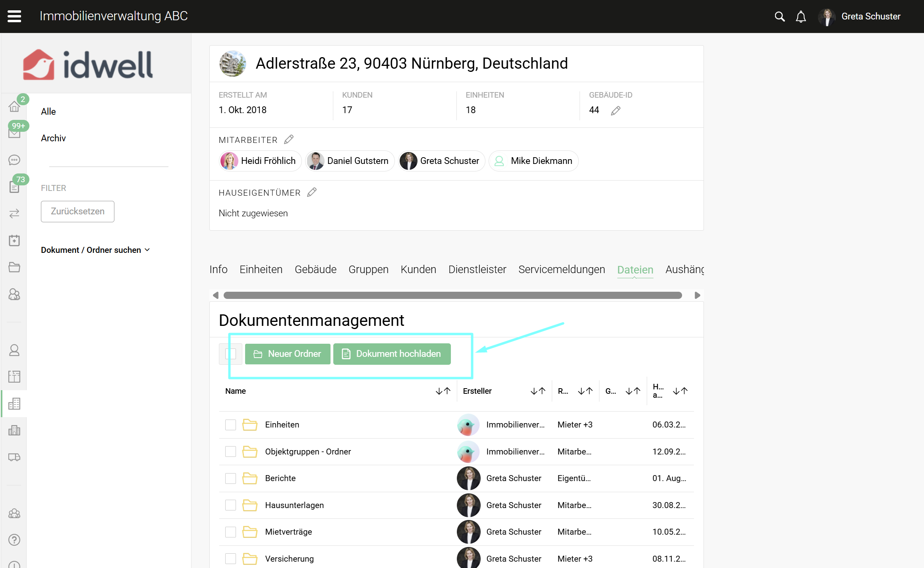Click the Neuer Ordner button

tap(288, 354)
